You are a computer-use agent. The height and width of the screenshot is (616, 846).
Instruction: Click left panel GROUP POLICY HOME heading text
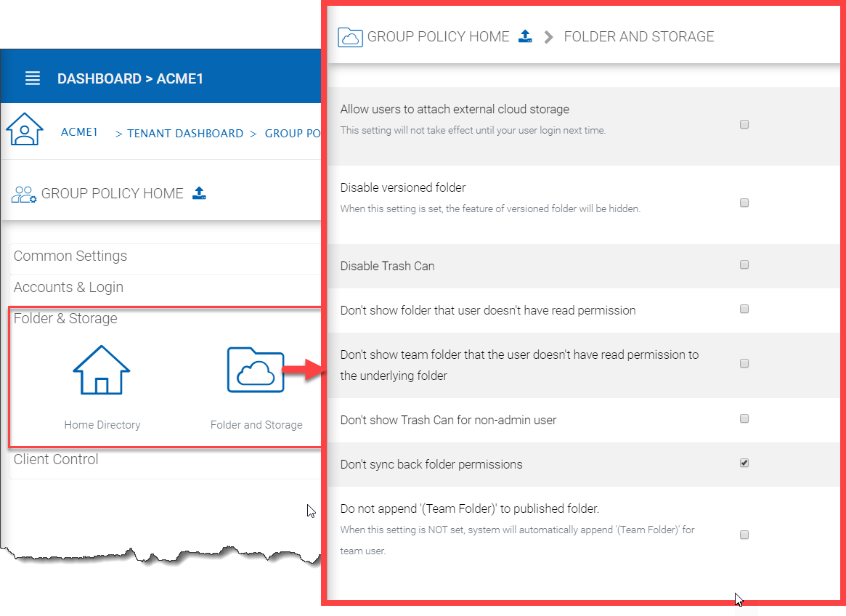(x=113, y=193)
